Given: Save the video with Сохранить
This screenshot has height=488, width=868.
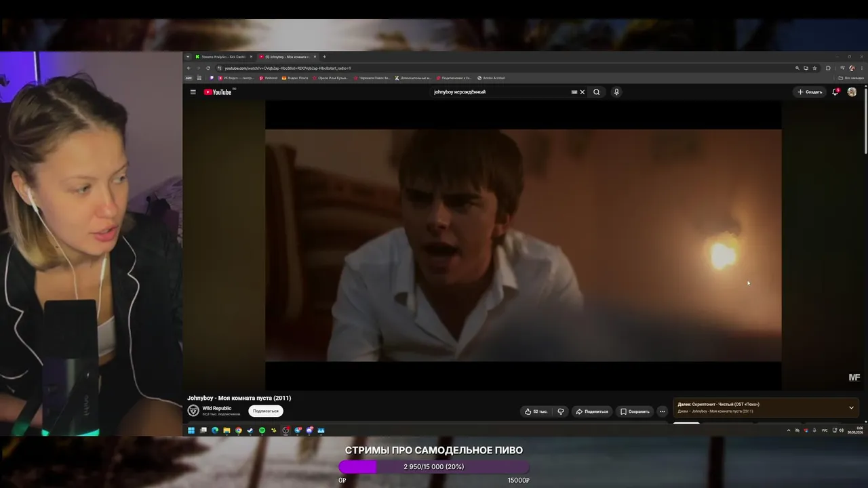Looking at the screenshot, I should coord(635,411).
